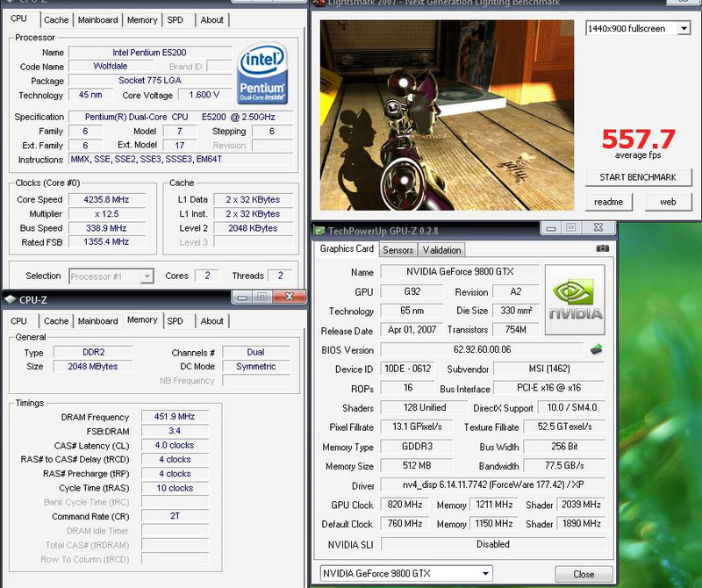Viewport: 702px width, 588px height.
Task: Click the Intel Pentium E5200 name field
Action: coord(149,53)
